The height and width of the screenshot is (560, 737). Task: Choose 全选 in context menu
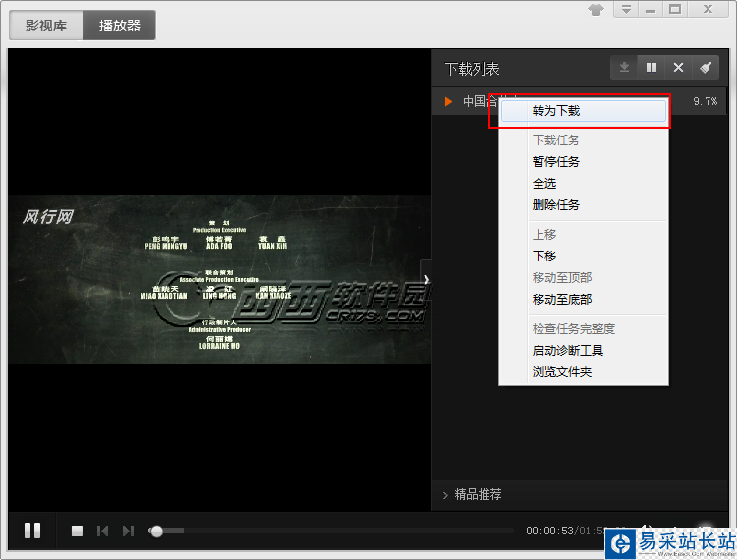coord(584,183)
